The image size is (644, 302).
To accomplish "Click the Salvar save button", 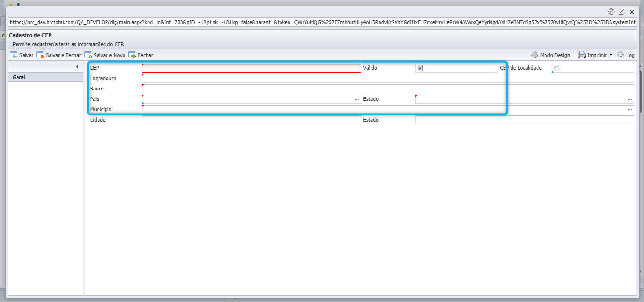I will point(22,55).
